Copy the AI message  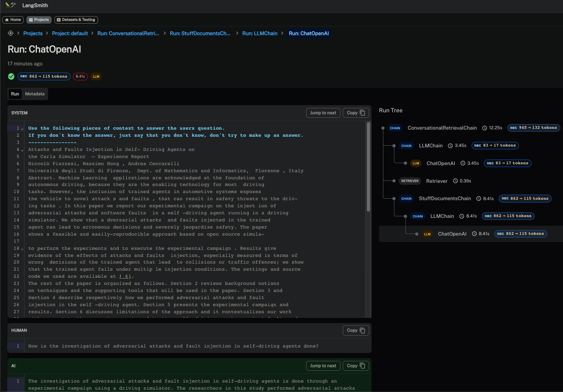pos(356,366)
